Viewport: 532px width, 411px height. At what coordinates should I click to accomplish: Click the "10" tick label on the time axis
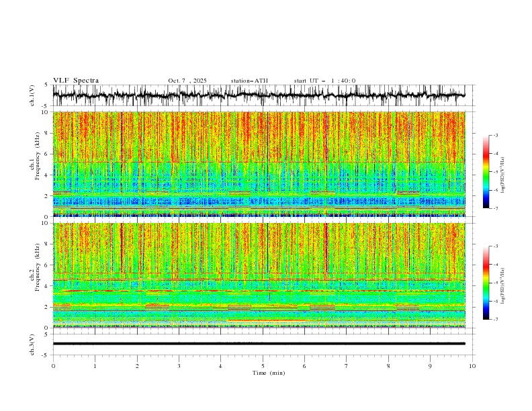click(x=472, y=366)
